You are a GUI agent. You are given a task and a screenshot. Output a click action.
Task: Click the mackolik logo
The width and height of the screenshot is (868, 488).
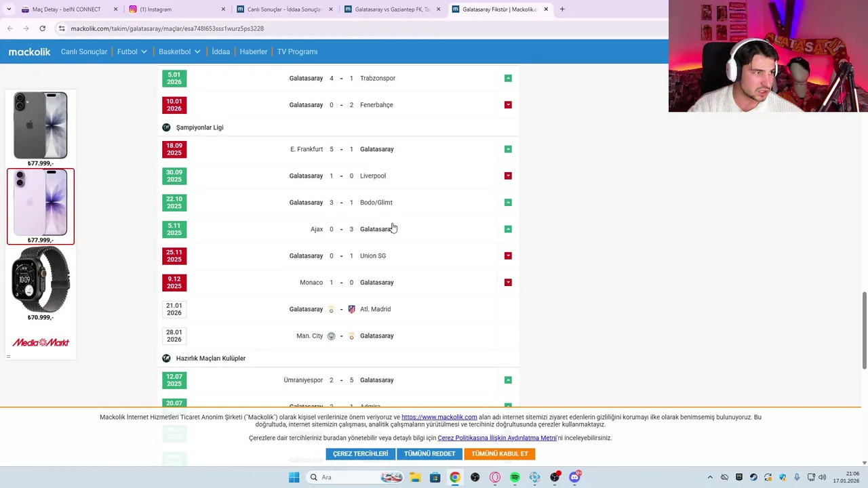click(29, 52)
